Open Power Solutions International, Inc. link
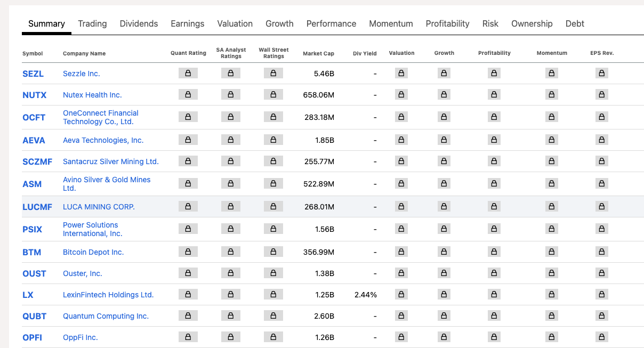Viewport: 644px width, 348px height. point(93,229)
